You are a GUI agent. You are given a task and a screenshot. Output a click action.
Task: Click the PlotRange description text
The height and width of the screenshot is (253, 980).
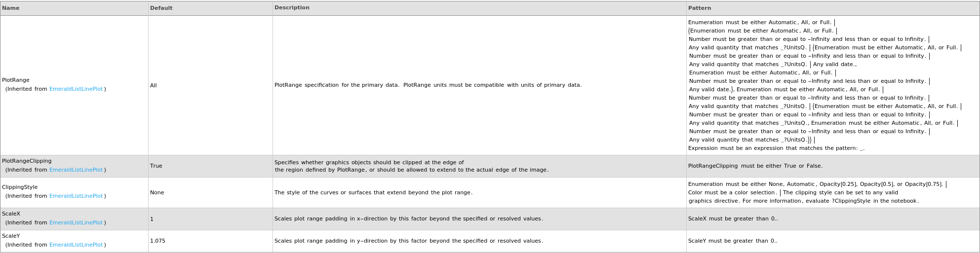point(428,85)
